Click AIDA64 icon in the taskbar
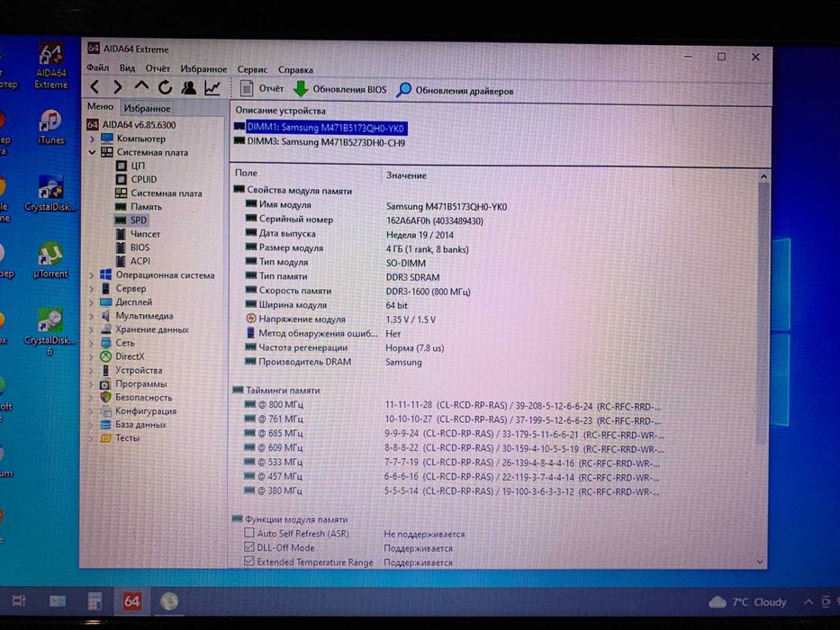 pyautogui.click(x=131, y=601)
